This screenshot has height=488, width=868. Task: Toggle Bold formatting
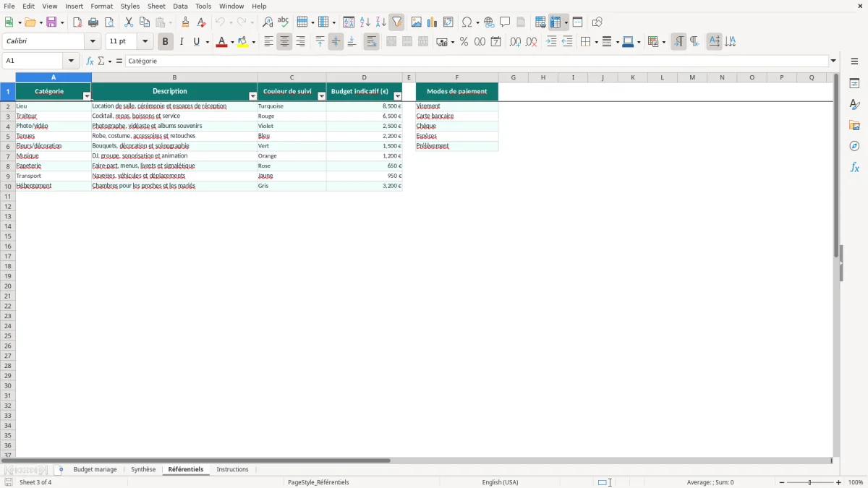tap(166, 42)
